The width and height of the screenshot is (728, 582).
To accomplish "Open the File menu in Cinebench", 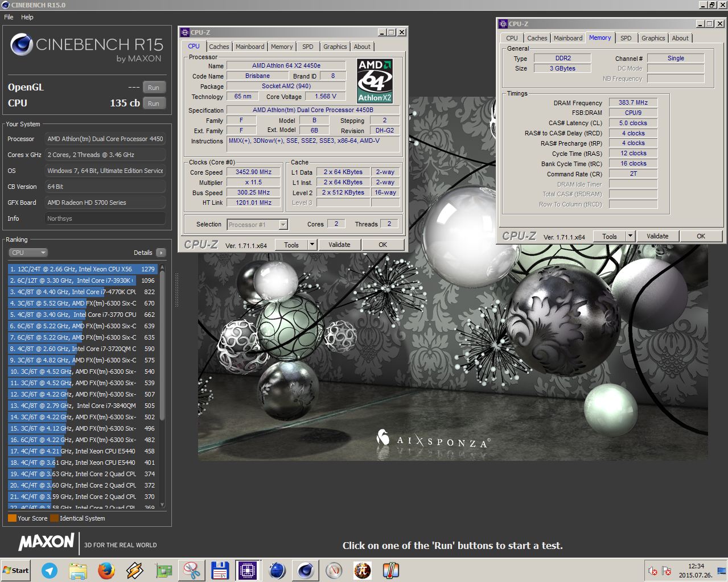I will point(9,17).
